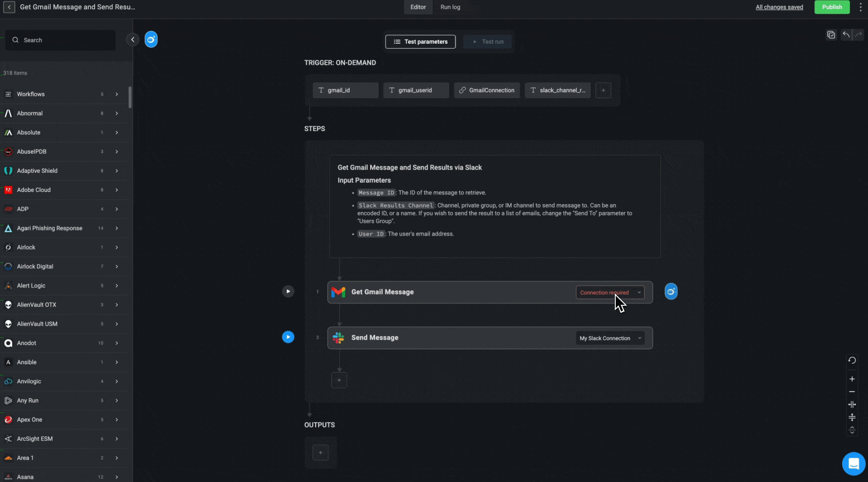
Task: Click the undo arrow icon
Action: click(846, 35)
